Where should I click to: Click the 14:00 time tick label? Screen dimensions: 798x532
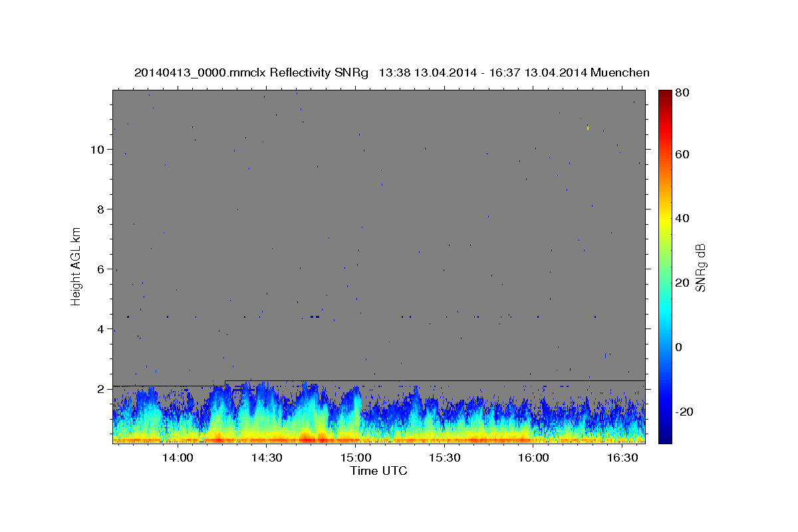click(x=178, y=458)
